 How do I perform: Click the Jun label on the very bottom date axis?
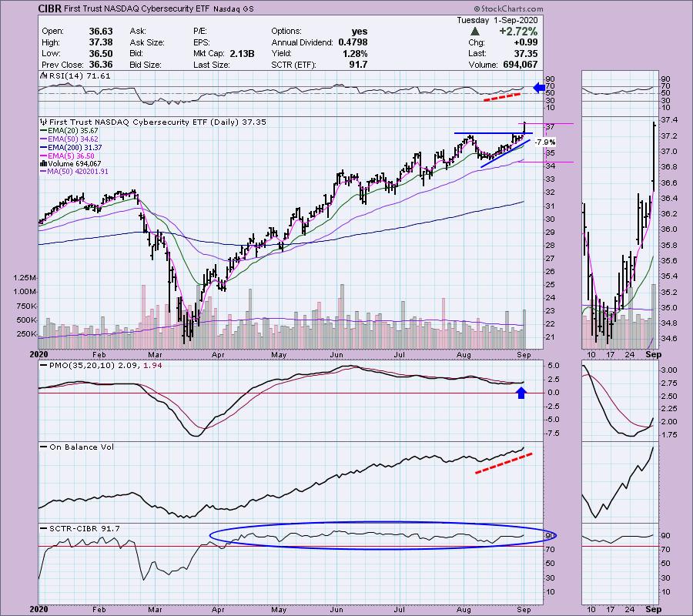point(336,609)
